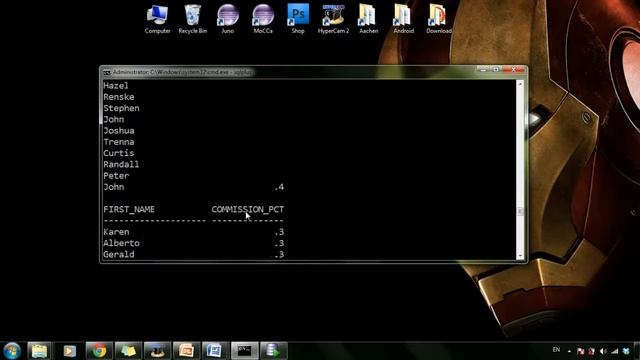The height and width of the screenshot is (360, 640).
Task: Select the Android folder icon
Action: click(403, 19)
